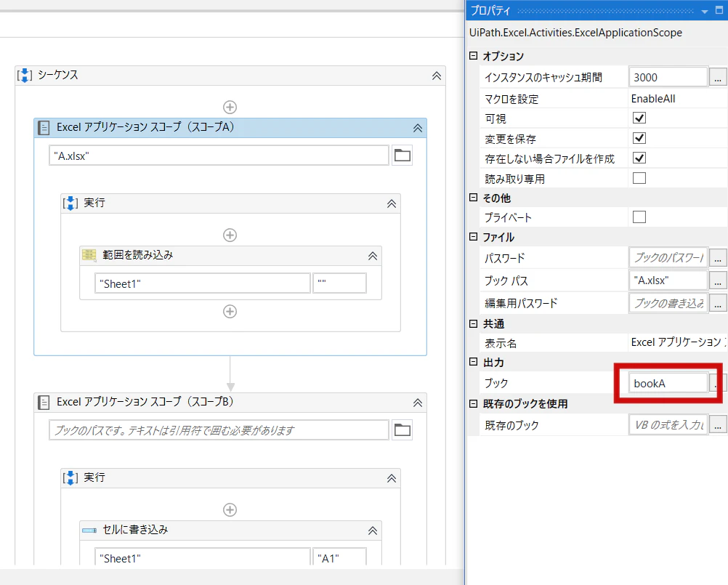Uncheck the 変更を保存 checkbox
Image resolution: width=728 pixels, height=585 pixels.
(x=639, y=138)
